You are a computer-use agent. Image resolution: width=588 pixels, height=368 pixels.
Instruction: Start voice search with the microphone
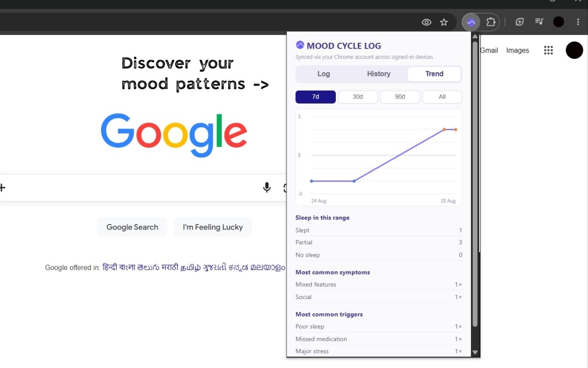tap(267, 187)
